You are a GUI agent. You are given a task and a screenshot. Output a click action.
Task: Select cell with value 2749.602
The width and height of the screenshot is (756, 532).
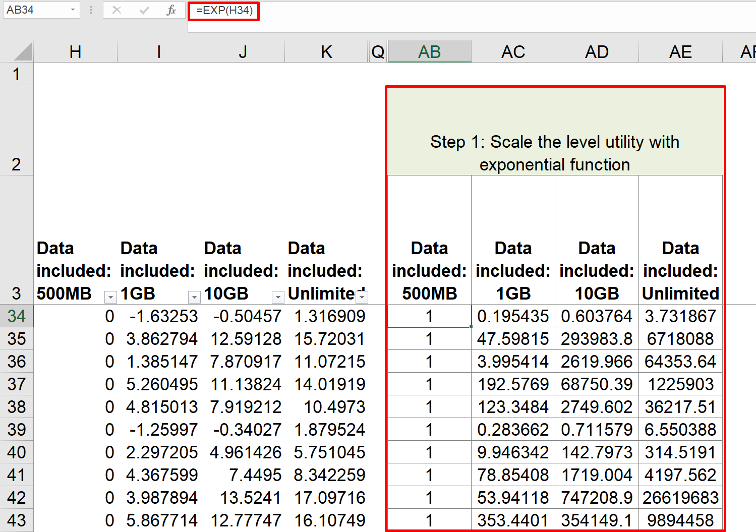point(597,407)
